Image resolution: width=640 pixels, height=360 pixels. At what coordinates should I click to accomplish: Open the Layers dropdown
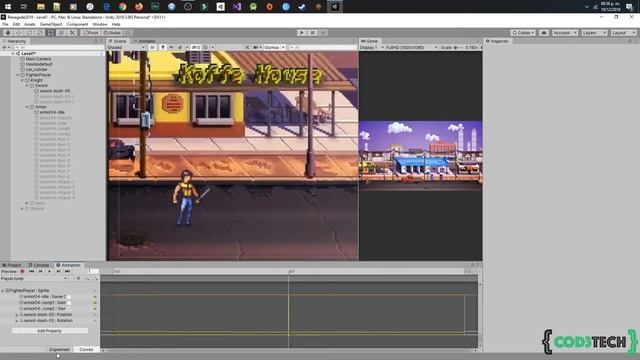pyautogui.click(x=594, y=33)
